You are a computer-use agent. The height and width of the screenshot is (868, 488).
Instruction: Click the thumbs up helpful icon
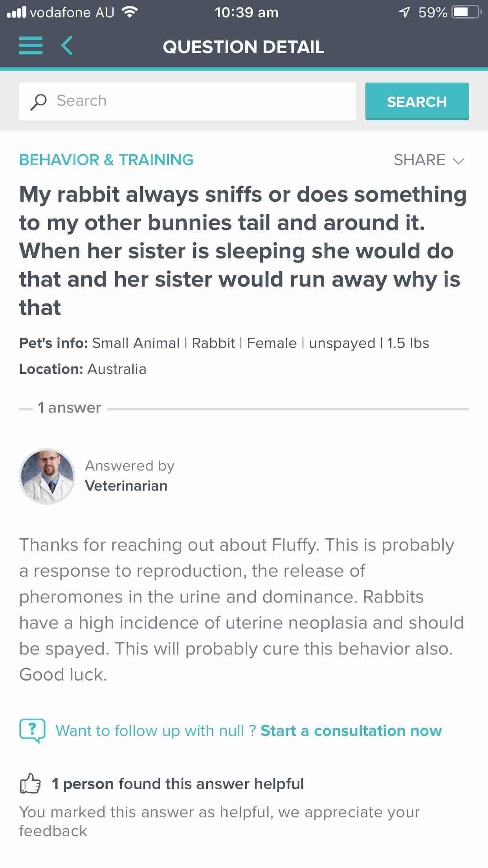30,783
